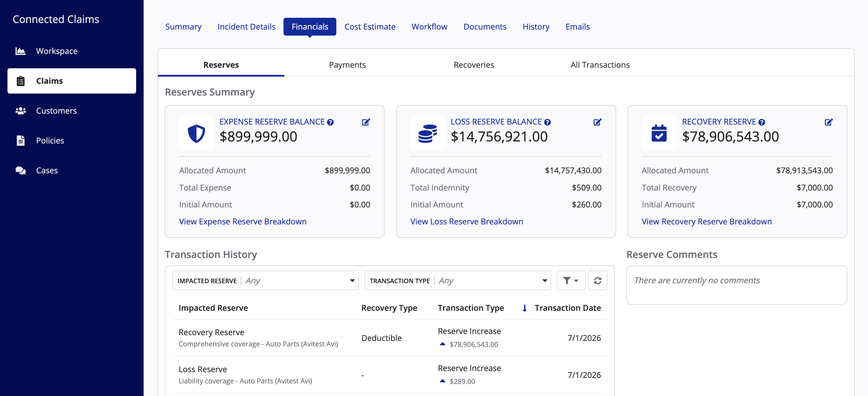The height and width of the screenshot is (396, 868).
Task: Open the additional filters funnel dropdown
Action: tap(571, 281)
